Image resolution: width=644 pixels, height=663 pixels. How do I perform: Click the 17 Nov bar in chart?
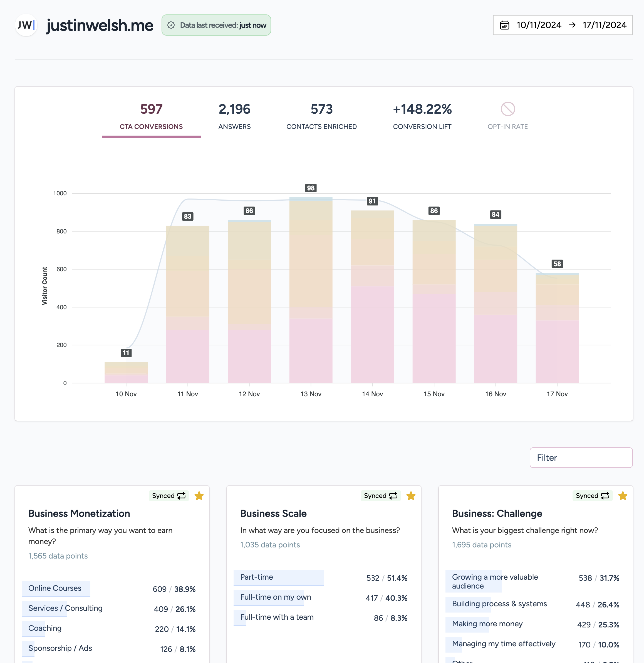(x=557, y=328)
